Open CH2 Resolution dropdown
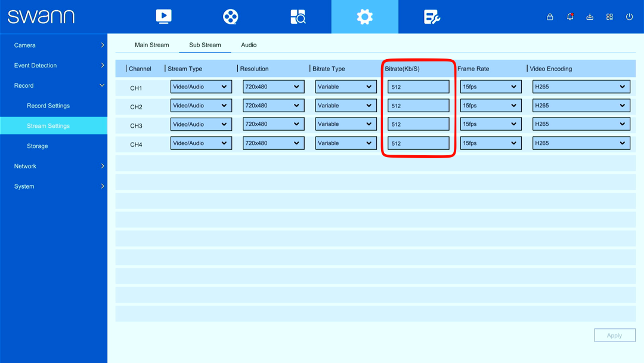Viewport: 644px width, 363px height. [x=273, y=106]
